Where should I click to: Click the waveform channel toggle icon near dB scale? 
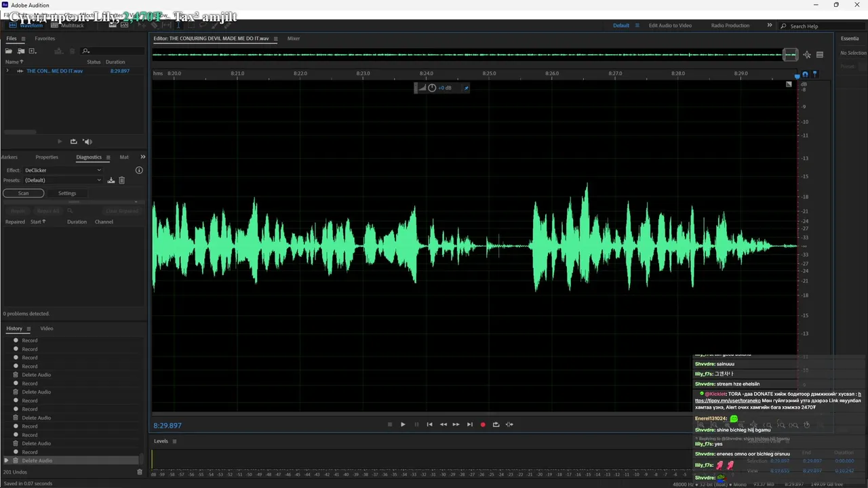coord(789,85)
